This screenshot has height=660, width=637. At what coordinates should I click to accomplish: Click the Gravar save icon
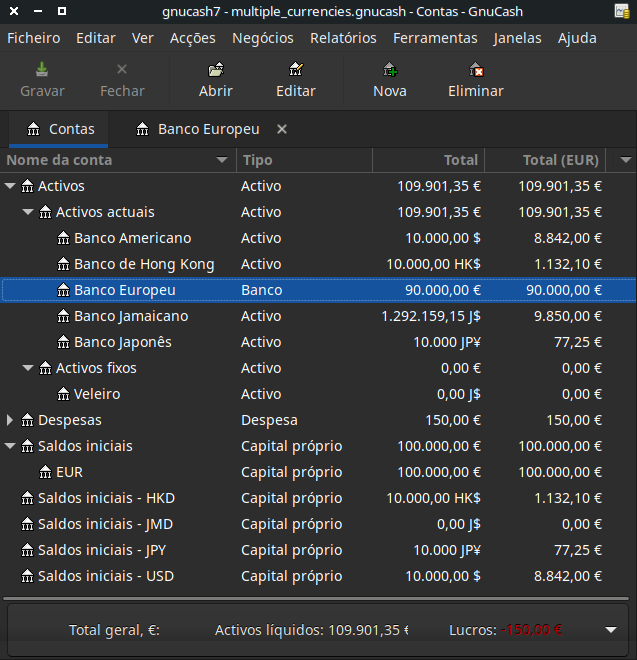click(42, 70)
